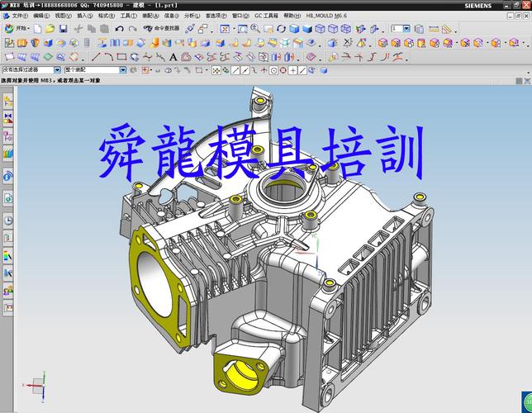Open the History clock sidebar tab
Screen dimensions: 532x413
pos(8,221)
